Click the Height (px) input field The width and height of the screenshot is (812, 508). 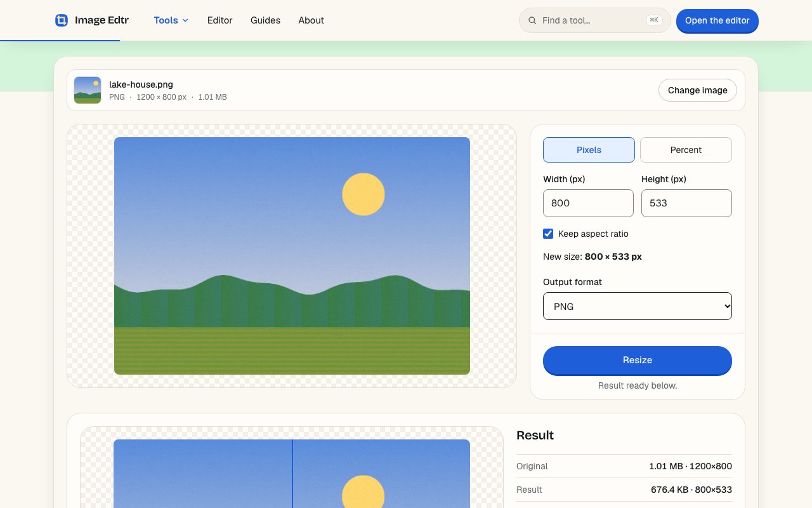coord(686,203)
